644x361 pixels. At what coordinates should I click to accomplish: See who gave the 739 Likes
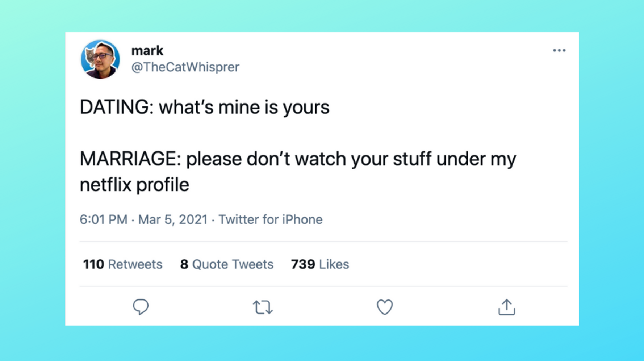pos(320,264)
